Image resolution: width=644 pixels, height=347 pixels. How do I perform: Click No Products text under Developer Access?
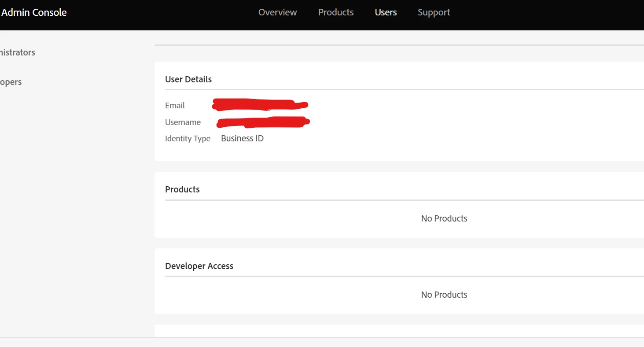[444, 295]
